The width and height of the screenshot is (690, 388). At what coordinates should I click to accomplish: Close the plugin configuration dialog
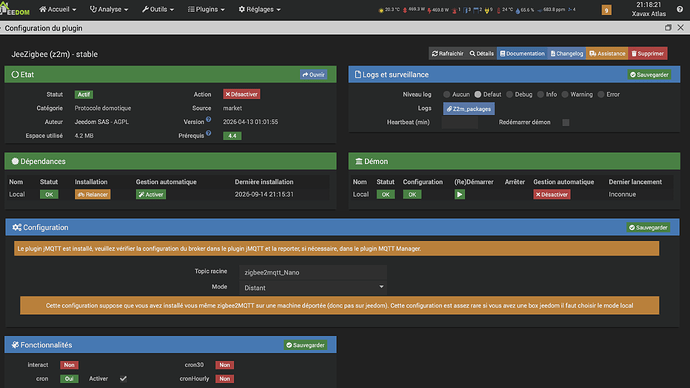click(680, 28)
